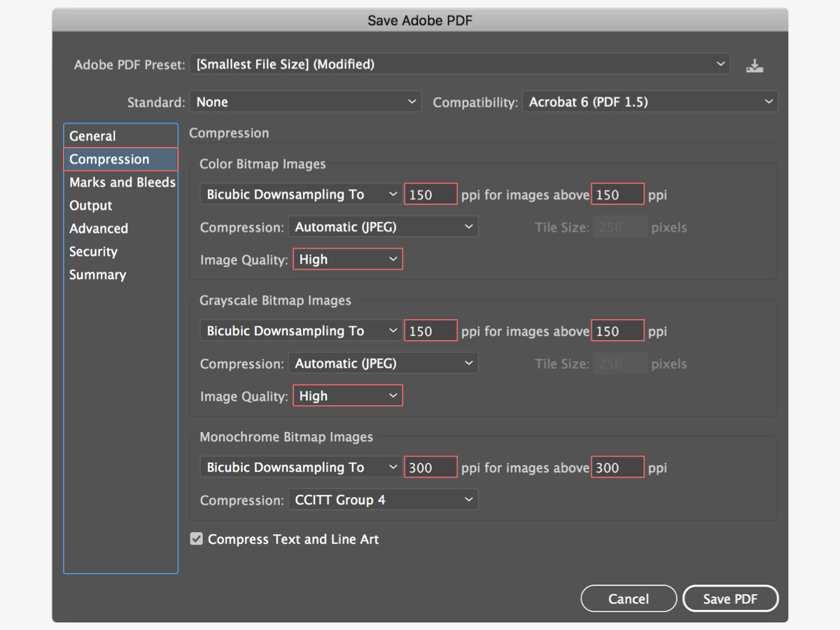Open the Grayscale Image Quality dropdown
This screenshot has width=840, height=630.
click(348, 395)
